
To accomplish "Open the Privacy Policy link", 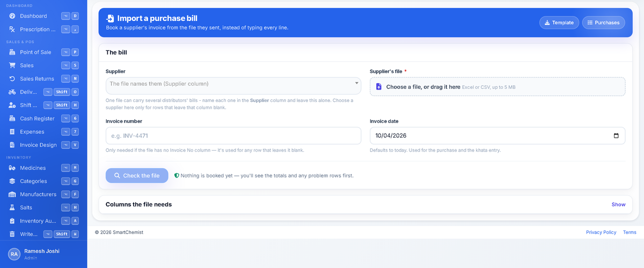I will tap(601, 232).
